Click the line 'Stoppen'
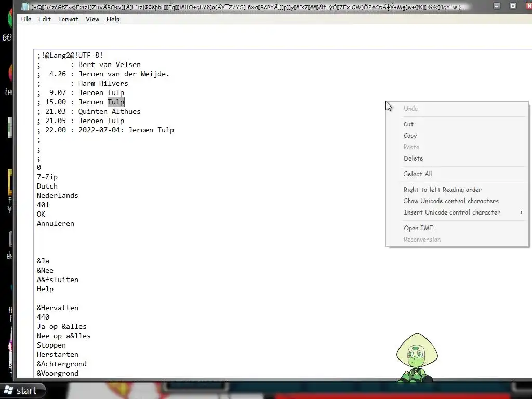The height and width of the screenshot is (399, 532). [51, 345]
